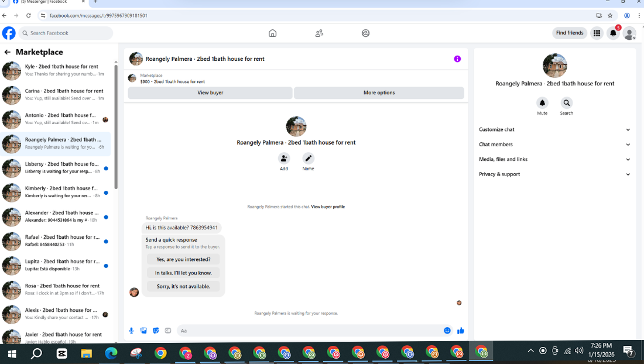Image resolution: width=644 pixels, height=364 pixels.
Task: Open Lupita conversation
Action: tap(56, 266)
